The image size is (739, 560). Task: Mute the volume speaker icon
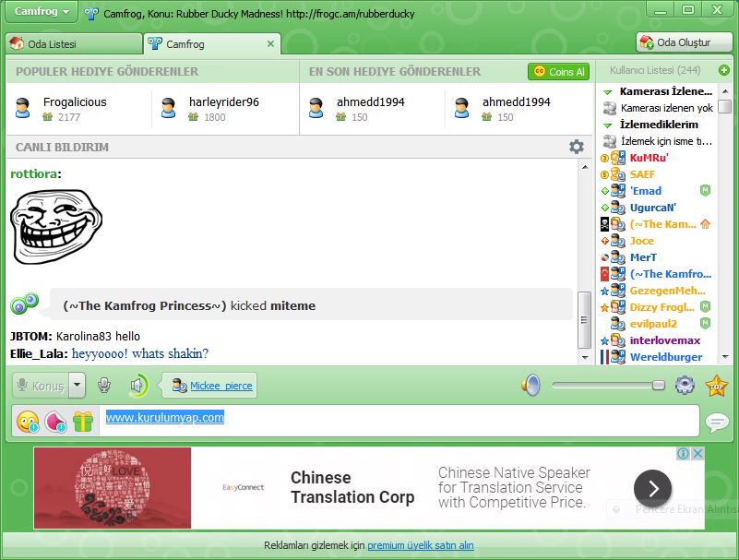(531, 386)
